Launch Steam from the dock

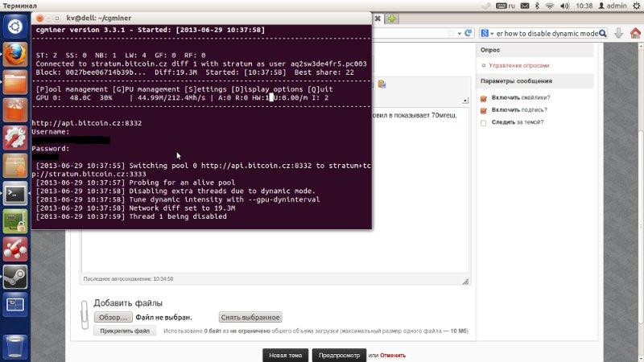tap(14, 276)
